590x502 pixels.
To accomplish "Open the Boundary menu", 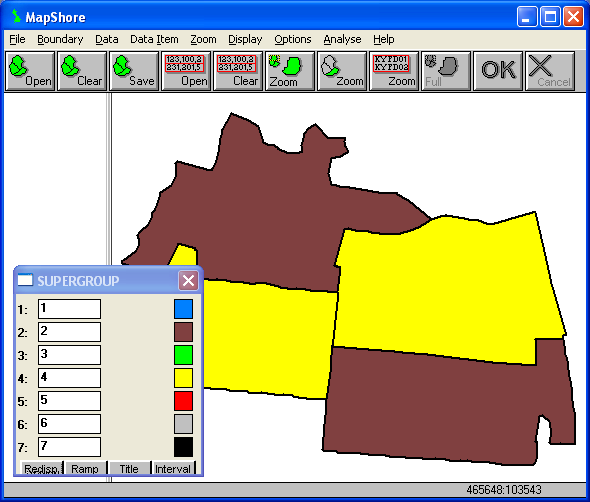I will pyautogui.click(x=60, y=39).
